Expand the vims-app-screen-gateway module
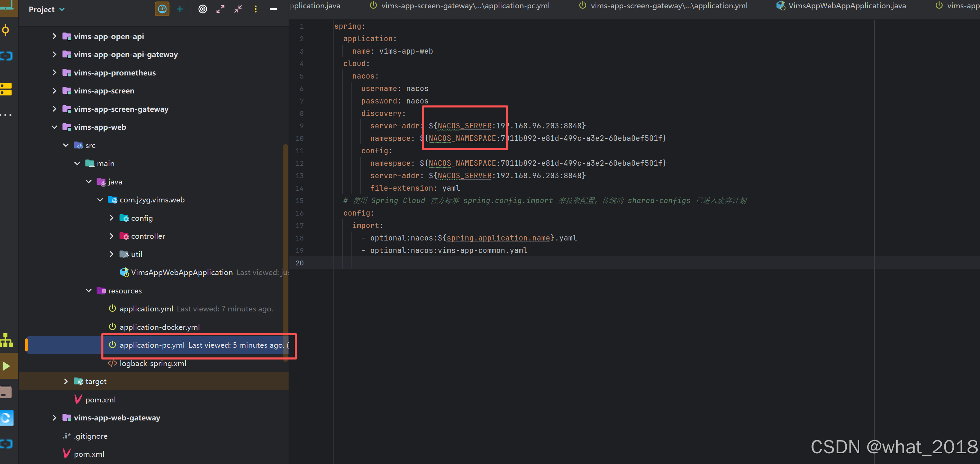 54,109
